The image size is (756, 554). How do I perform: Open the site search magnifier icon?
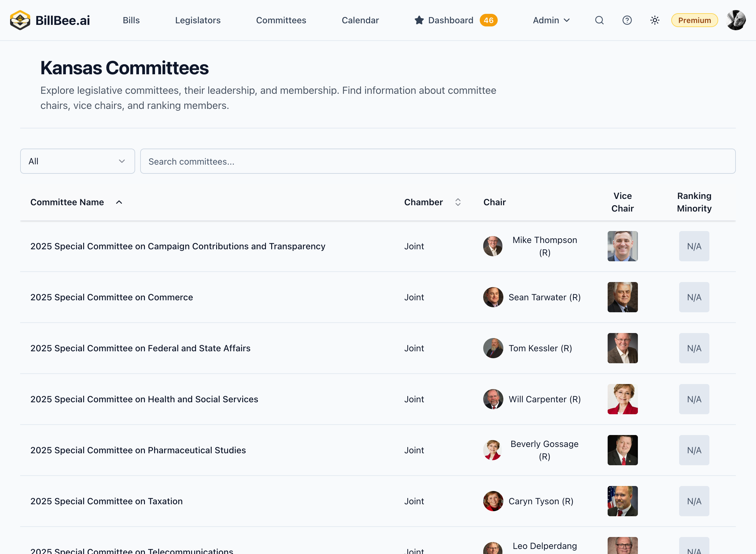(599, 20)
